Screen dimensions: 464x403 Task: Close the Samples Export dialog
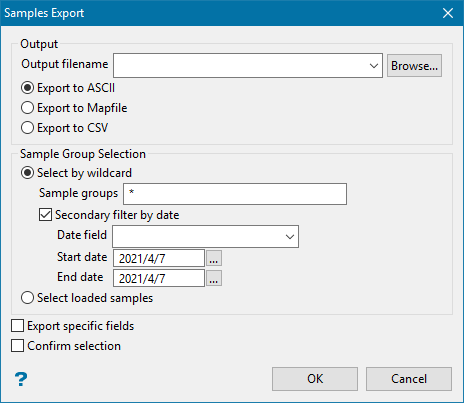point(448,13)
